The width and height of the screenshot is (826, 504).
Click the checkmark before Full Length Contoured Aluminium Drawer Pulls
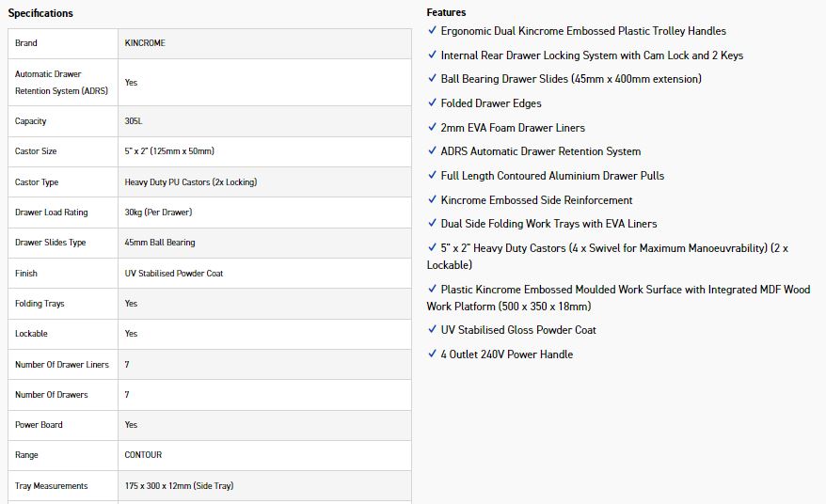coord(432,175)
